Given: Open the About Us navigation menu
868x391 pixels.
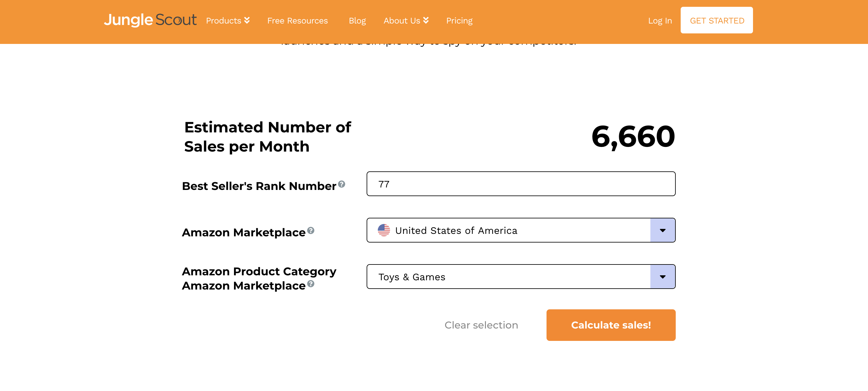Looking at the screenshot, I should pyautogui.click(x=402, y=20).
